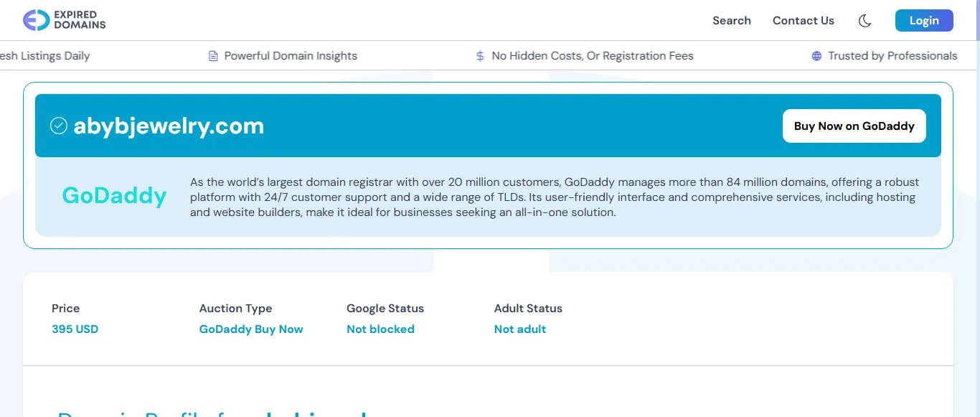Open the Search page from the navigation

pos(731,21)
